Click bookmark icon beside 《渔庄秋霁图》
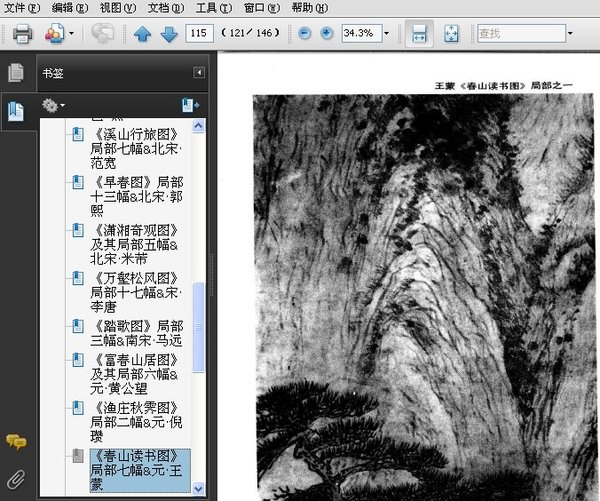600x501 pixels. 78,408
